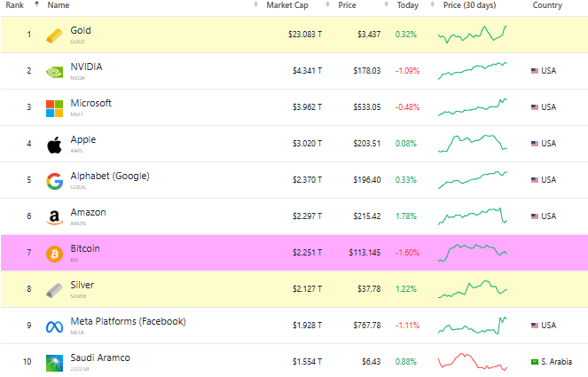Click the Microsoft logo icon

tap(55, 107)
